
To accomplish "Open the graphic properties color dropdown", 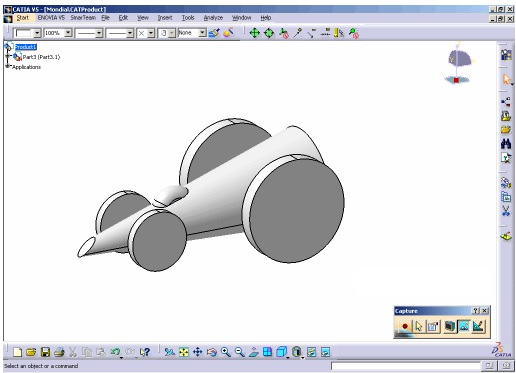I will coord(37,33).
